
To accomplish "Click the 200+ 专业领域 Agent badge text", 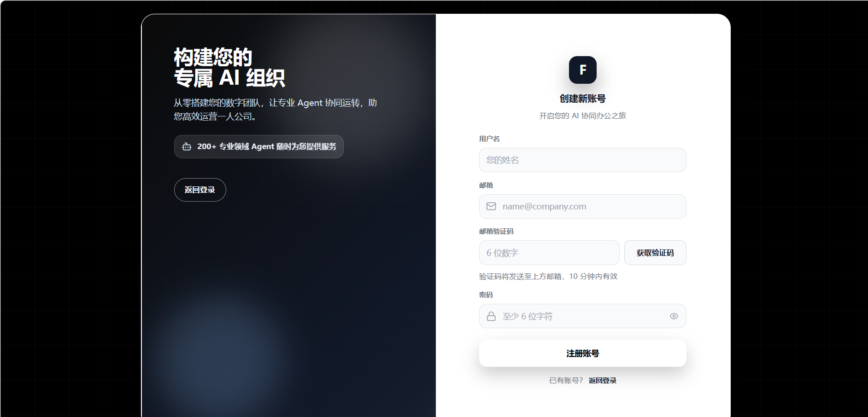I will pyautogui.click(x=267, y=147).
